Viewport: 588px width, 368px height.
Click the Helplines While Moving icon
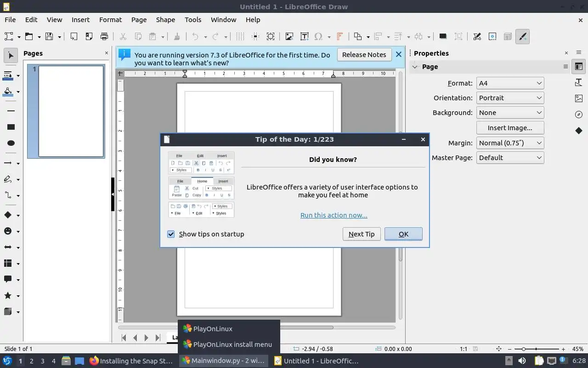255,37
